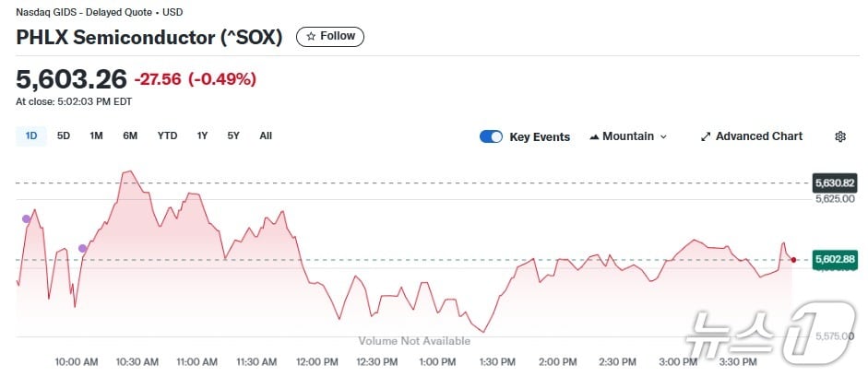Screen dimensions: 868x377
Task: Click the first purple key event dot
Action: click(26, 218)
